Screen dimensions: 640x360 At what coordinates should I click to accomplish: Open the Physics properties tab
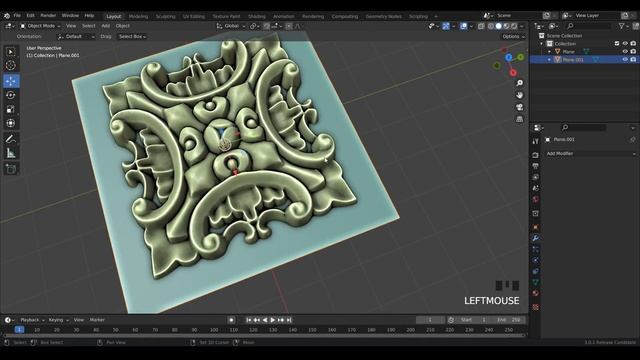(x=536, y=260)
